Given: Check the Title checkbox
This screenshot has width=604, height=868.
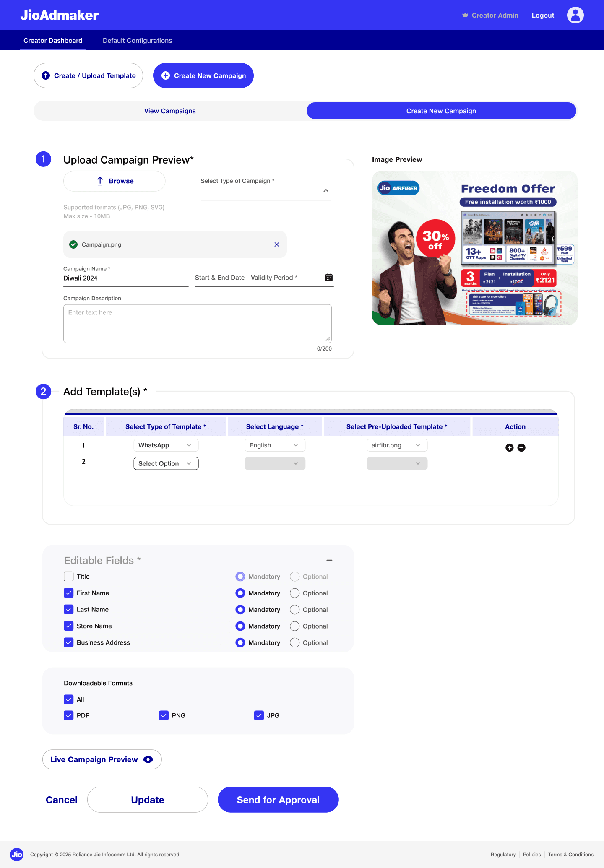Looking at the screenshot, I should 69,577.
